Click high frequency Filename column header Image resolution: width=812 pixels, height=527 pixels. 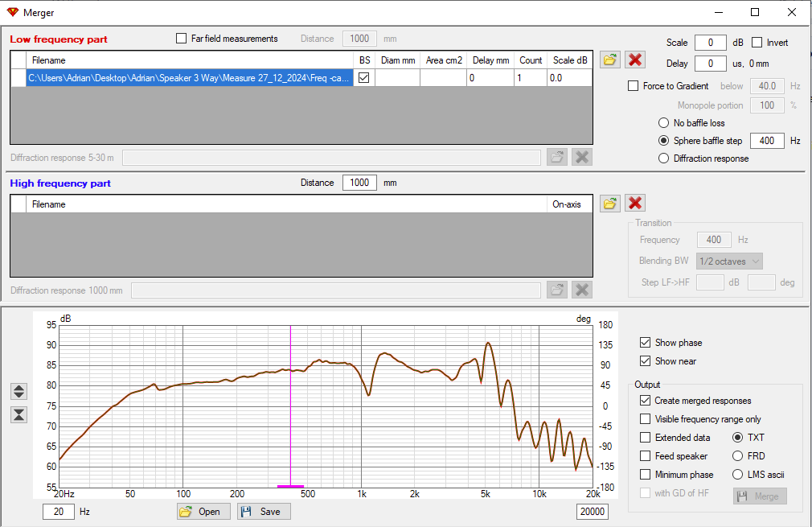point(286,204)
